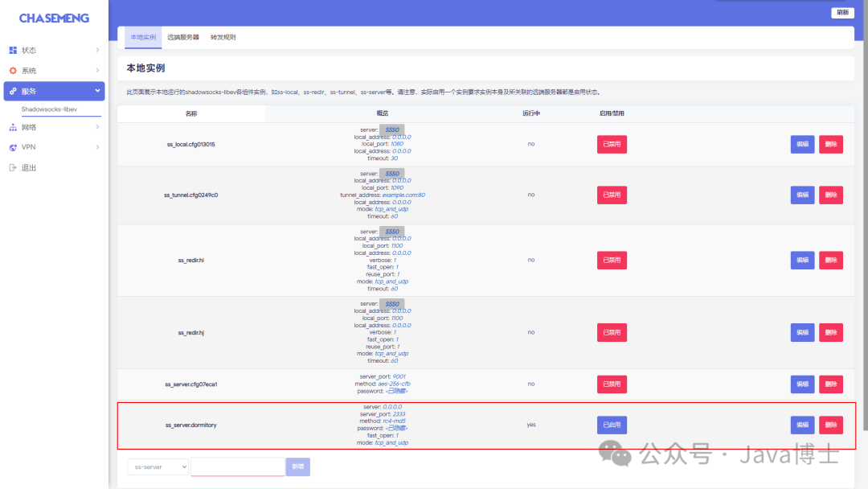The width and height of the screenshot is (868, 489).
Task: Click the 新增 button to add an instance
Action: point(297,466)
